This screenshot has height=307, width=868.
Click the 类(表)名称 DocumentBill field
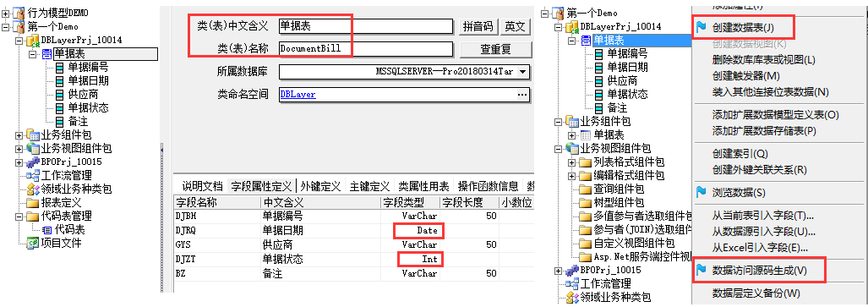tap(366, 49)
